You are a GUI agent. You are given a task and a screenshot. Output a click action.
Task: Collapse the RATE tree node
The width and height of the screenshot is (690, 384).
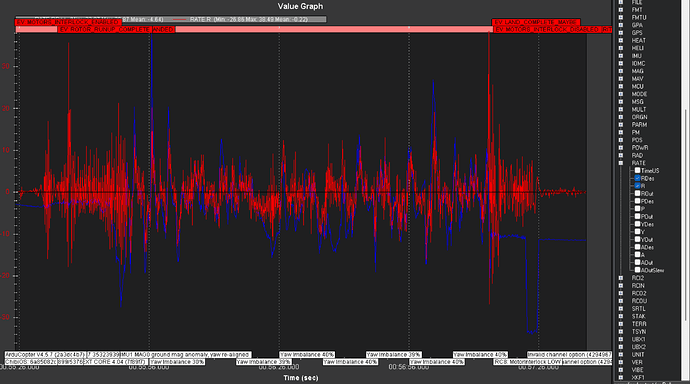[x=621, y=163]
